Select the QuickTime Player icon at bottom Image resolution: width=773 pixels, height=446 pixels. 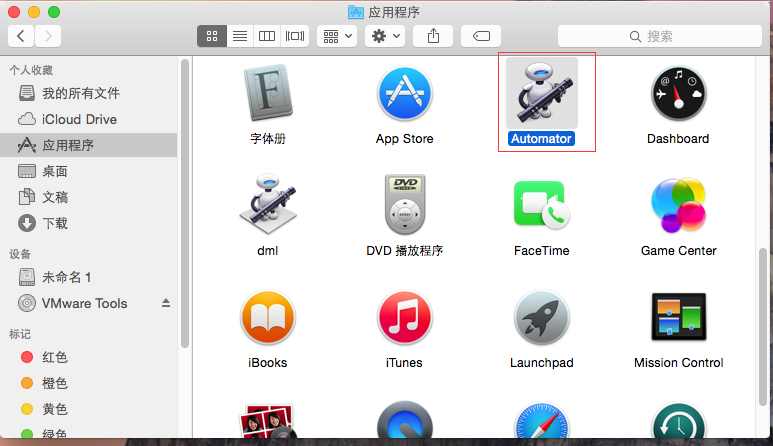tap(404, 420)
